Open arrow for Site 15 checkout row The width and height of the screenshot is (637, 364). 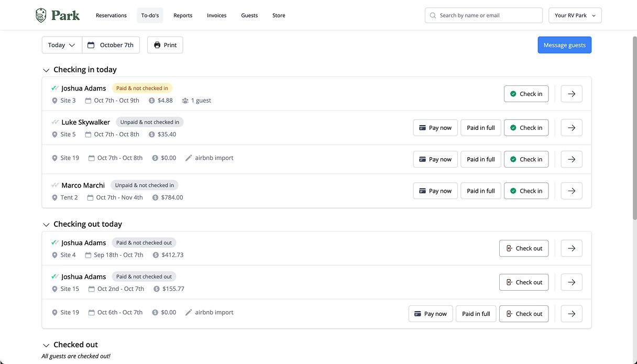pyautogui.click(x=572, y=282)
